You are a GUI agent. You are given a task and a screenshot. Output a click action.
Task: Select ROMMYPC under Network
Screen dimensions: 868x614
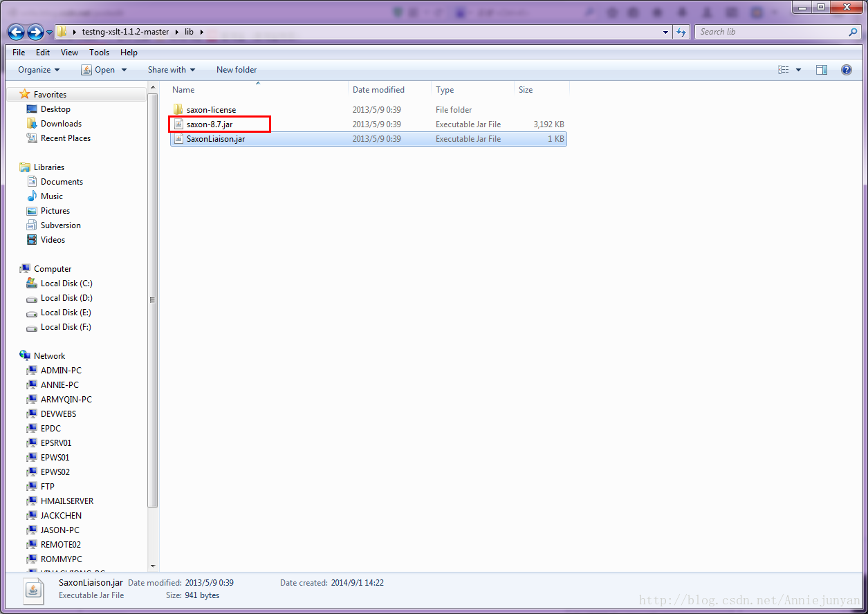pos(62,559)
